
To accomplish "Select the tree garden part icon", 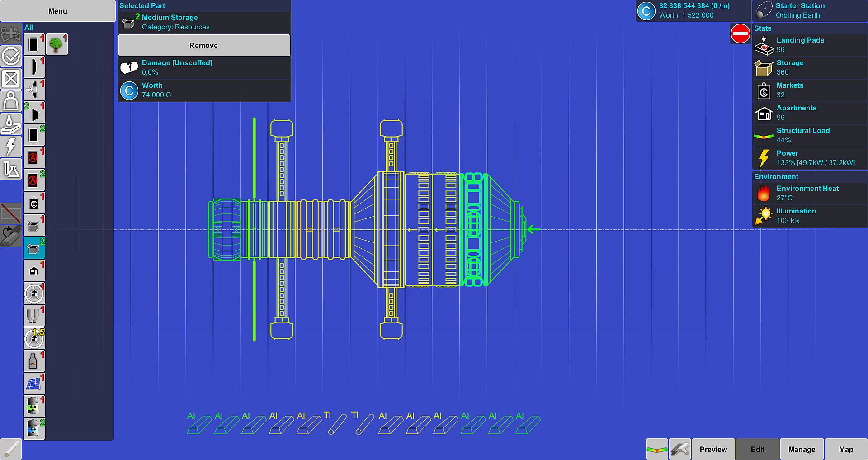I will click(57, 44).
